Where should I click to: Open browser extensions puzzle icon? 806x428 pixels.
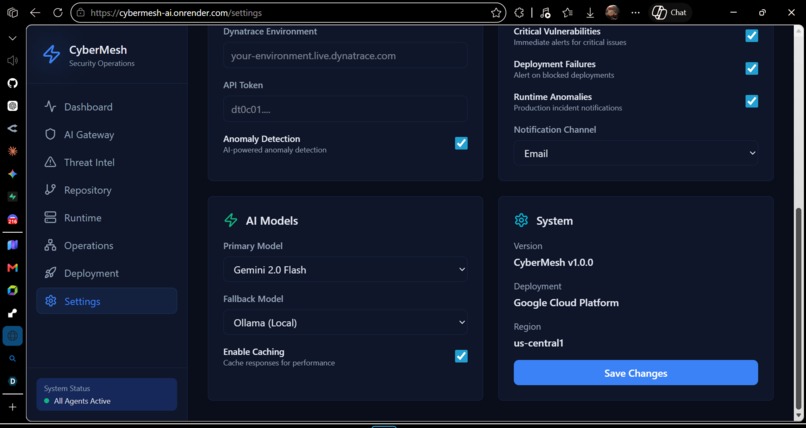click(x=519, y=13)
